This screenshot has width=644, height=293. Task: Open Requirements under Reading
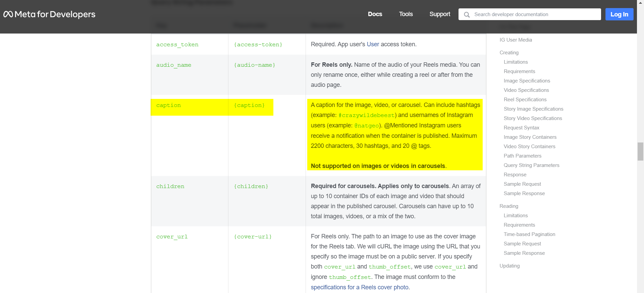pos(519,225)
